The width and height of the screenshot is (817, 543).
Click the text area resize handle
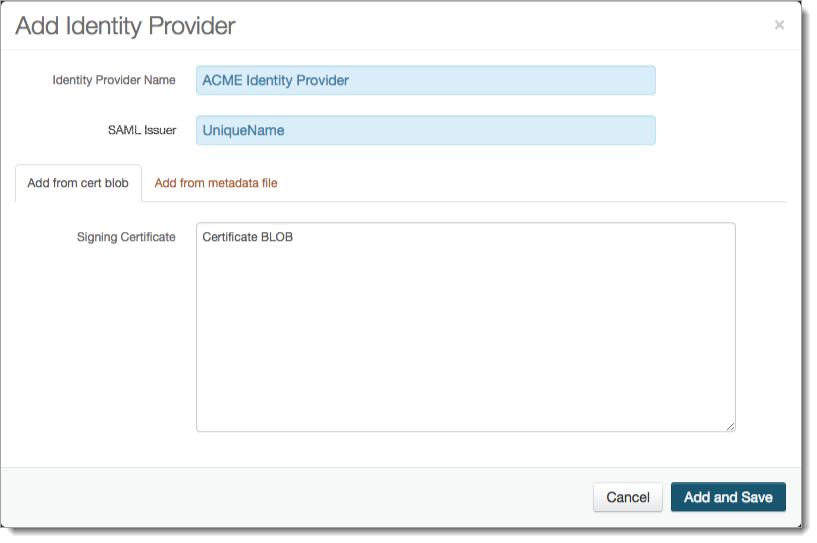[730, 426]
